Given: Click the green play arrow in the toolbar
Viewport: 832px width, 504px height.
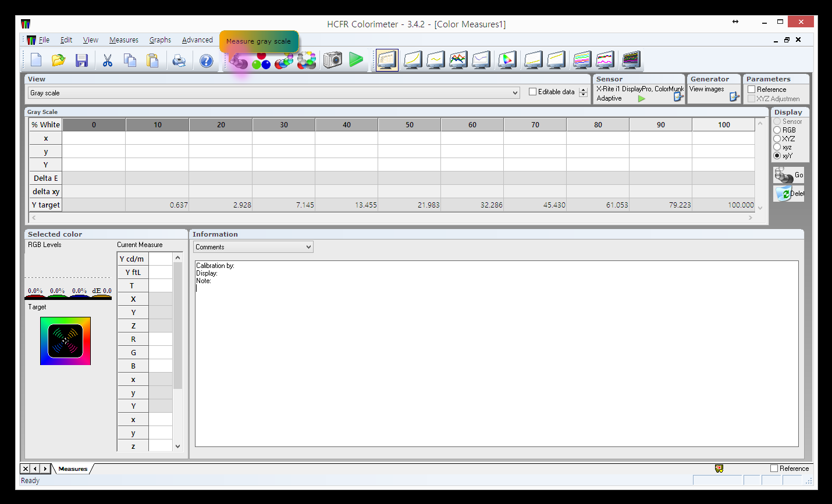Looking at the screenshot, I should (x=355, y=59).
